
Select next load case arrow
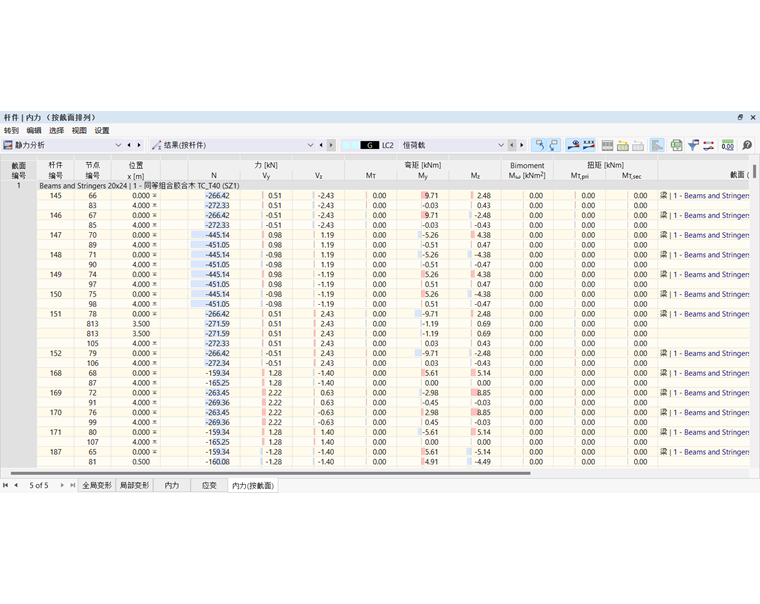pyautogui.click(x=522, y=145)
